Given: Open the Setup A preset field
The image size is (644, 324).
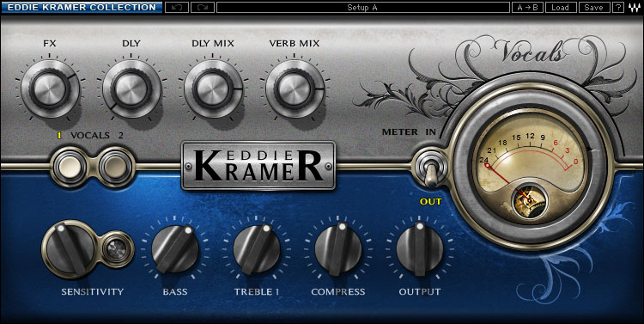Looking at the screenshot, I should (x=362, y=8).
